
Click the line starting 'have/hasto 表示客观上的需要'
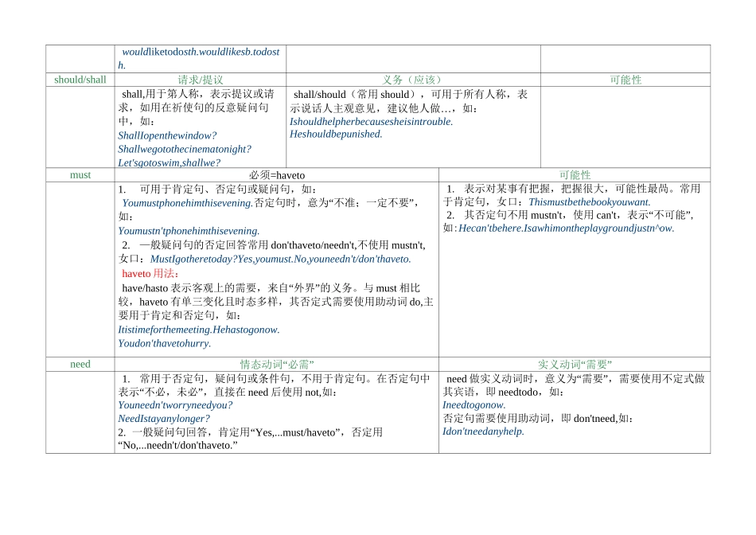click(x=271, y=288)
